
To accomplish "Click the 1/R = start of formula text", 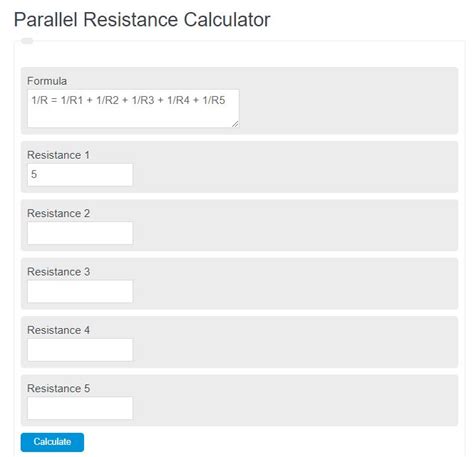I will [44, 100].
